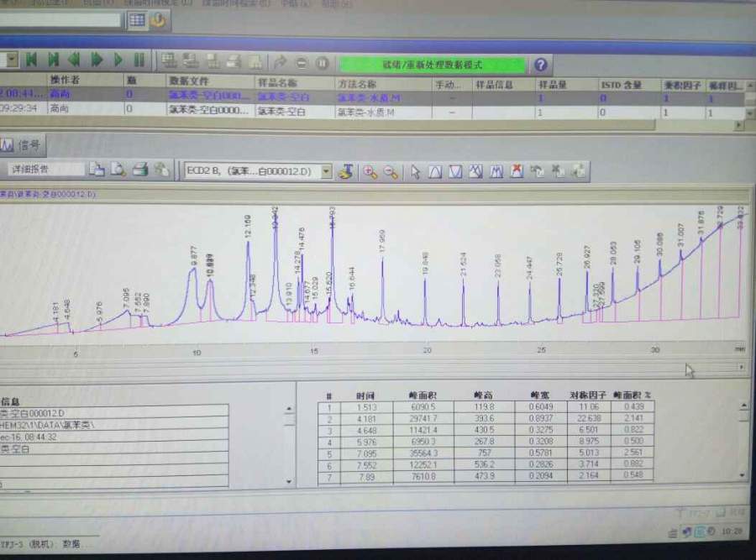This screenshot has width=756, height=560.
Task: Step to the next run with the green double-right arrow
Action: pyautogui.click(x=97, y=60)
